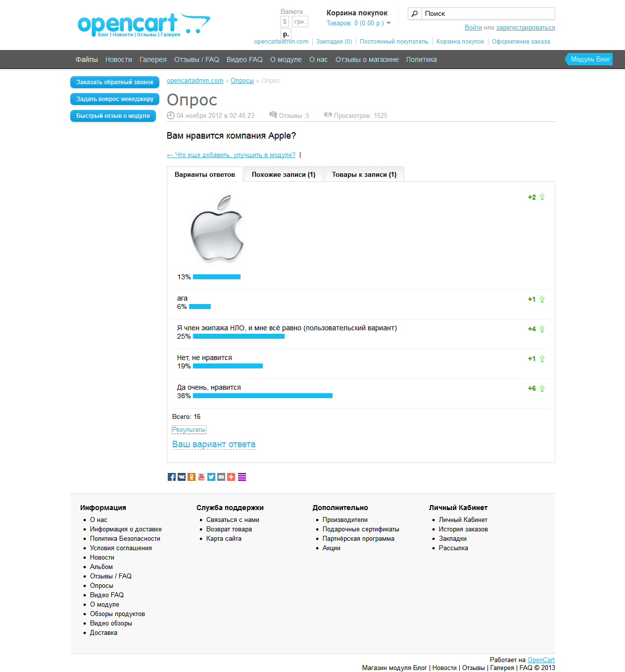Select ruble currency 'р.'

[x=286, y=34]
